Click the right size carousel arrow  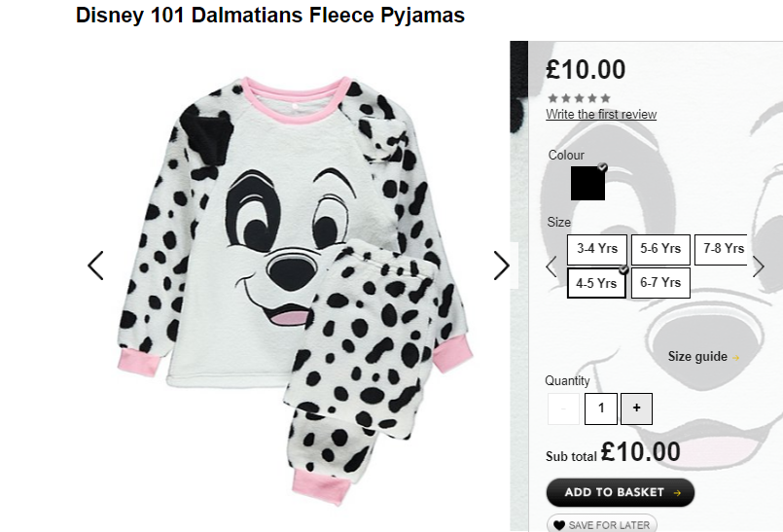pyautogui.click(x=758, y=266)
